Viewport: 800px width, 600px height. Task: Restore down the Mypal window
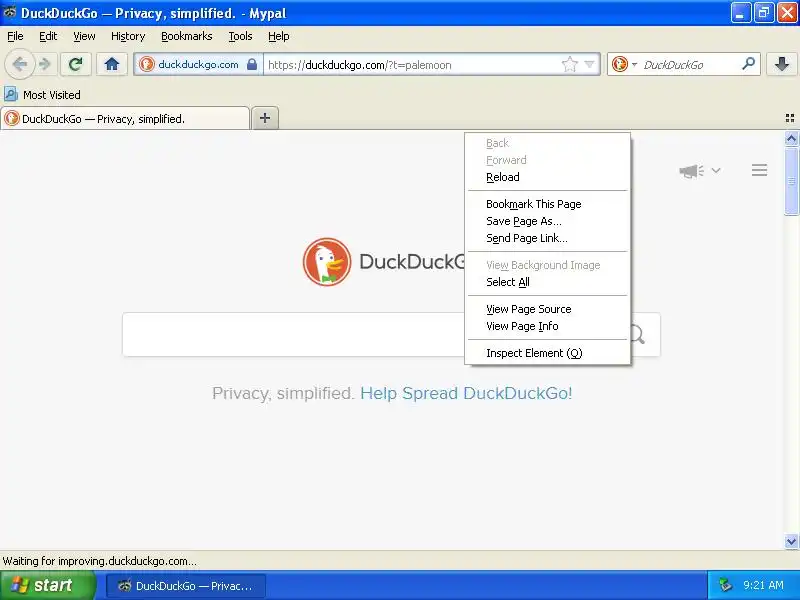click(763, 13)
